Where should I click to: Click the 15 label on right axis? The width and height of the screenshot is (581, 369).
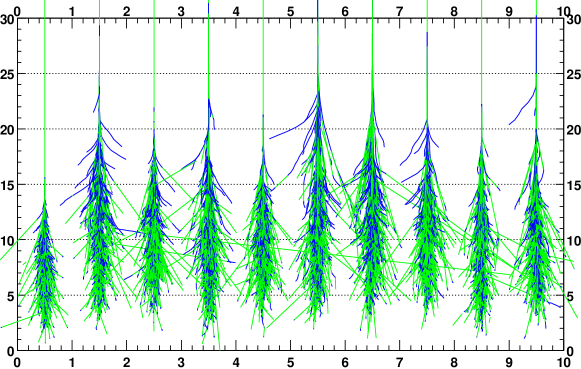coord(574,185)
